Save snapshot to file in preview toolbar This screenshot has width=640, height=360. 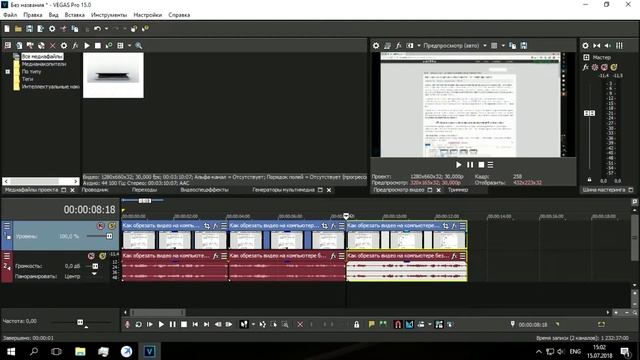524,46
